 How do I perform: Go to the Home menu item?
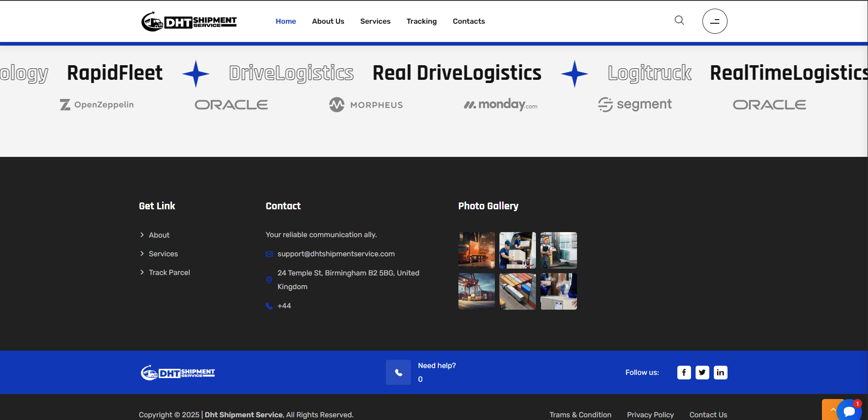click(286, 21)
